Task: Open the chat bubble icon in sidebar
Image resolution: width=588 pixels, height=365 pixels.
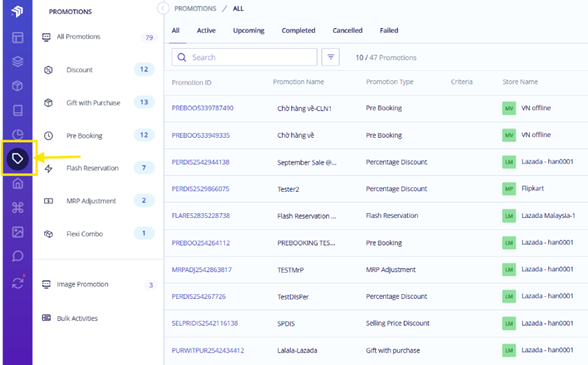Action: coord(18,256)
